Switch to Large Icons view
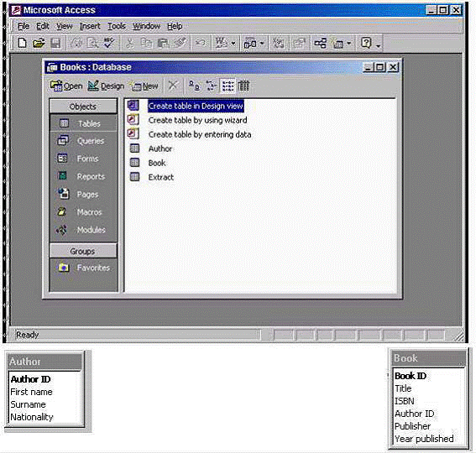This screenshot has height=453, width=476. (x=194, y=86)
